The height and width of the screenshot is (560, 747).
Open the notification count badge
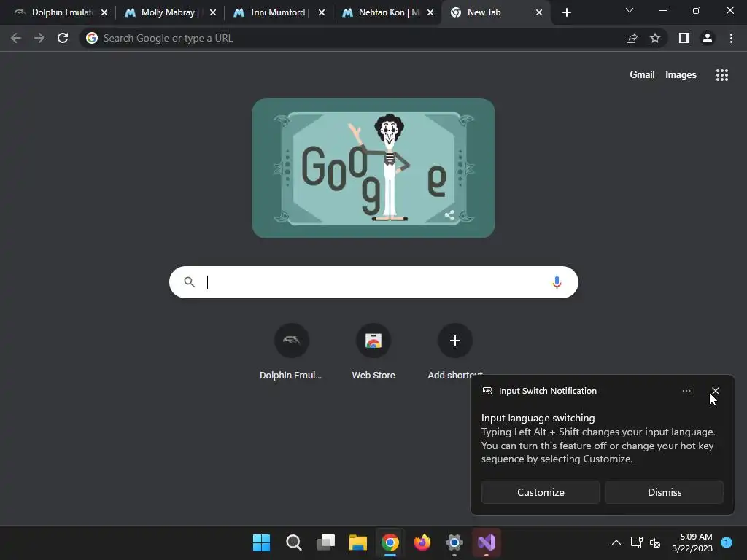[x=726, y=542]
